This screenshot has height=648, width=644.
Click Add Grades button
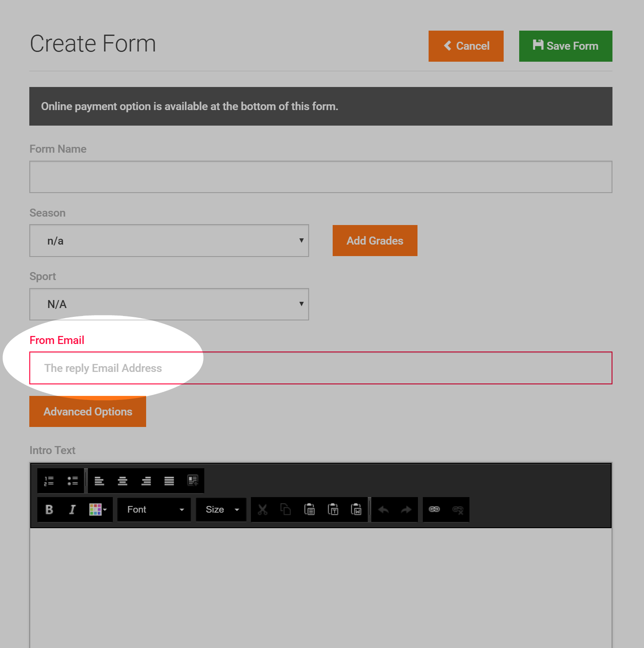375,241
